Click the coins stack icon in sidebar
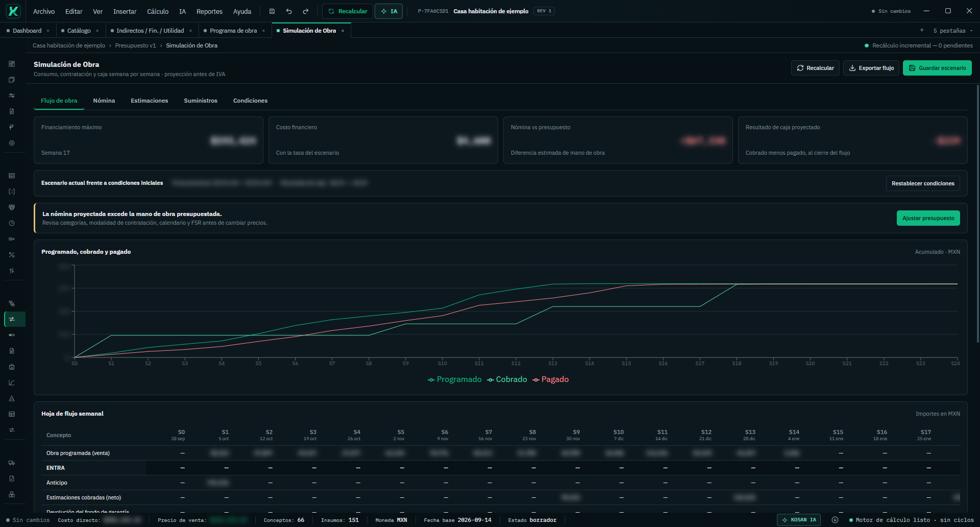Screen dimensions: 980x527 tap(12, 207)
